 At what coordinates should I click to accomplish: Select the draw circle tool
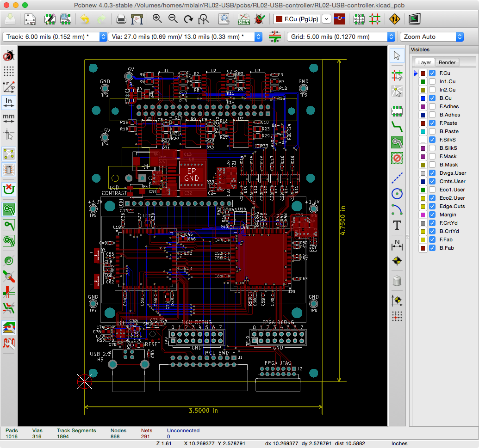[x=397, y=193]
